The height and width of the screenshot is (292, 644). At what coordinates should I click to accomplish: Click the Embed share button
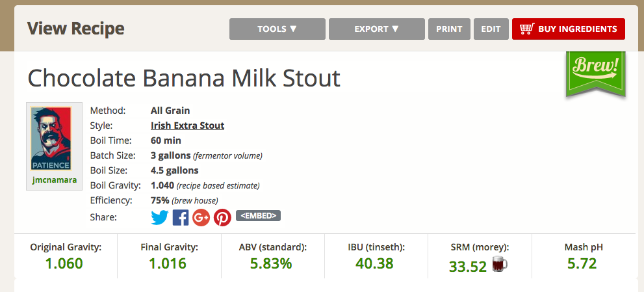[x=258, y=216]
